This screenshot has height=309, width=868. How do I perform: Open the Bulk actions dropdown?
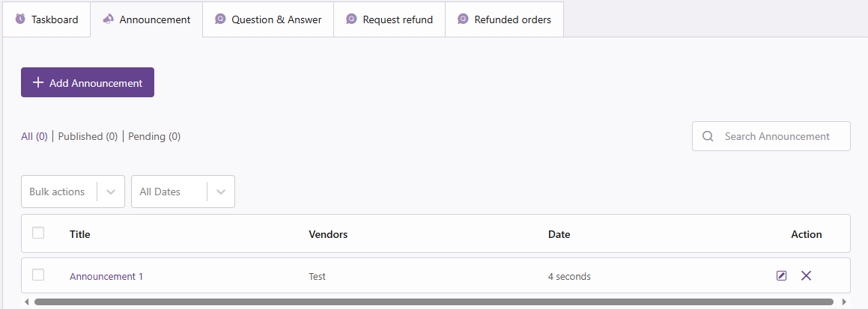point(58,192)
